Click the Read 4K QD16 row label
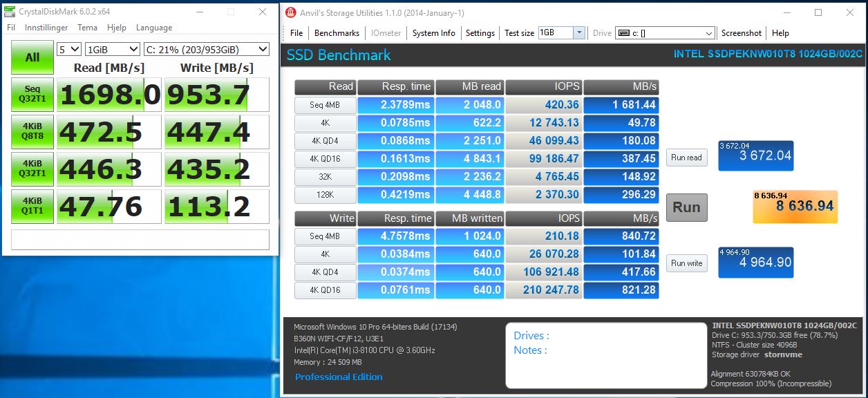 (x=325, y=159)
